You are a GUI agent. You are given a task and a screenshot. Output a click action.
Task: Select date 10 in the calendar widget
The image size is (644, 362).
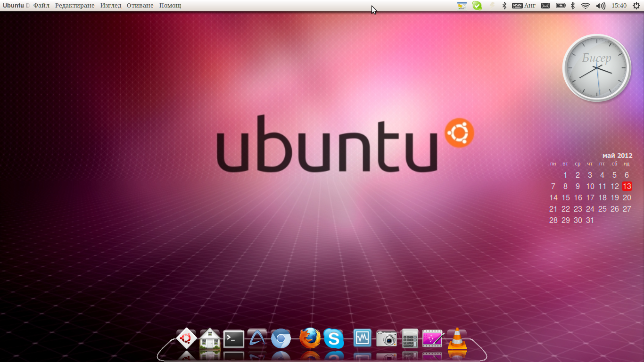pos(590,186)
